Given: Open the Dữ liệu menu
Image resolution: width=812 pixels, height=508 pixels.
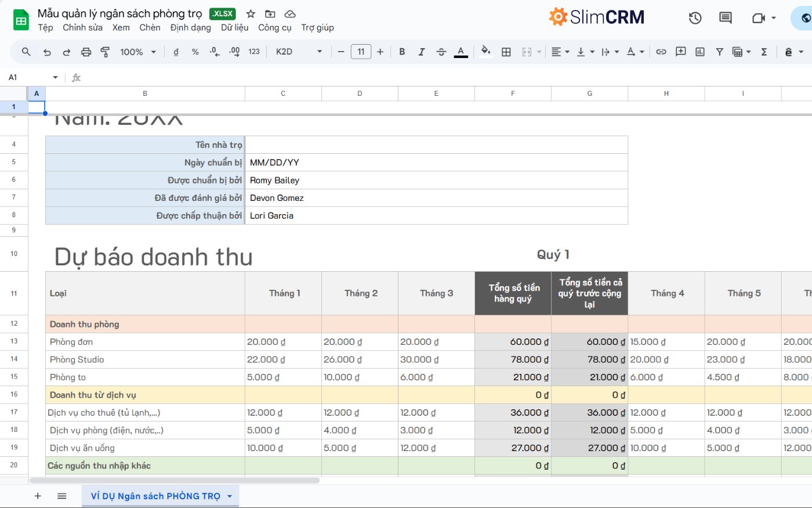Looking at the screenshot, I should 234,27.
